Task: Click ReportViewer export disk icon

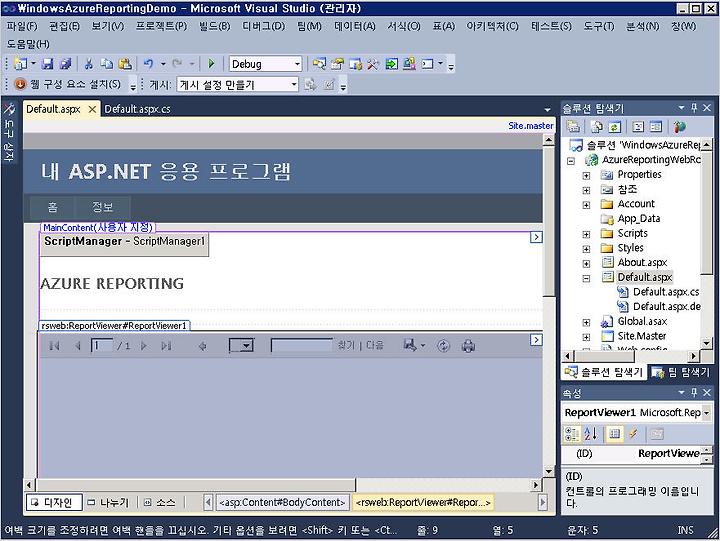Action: pyautogui.click(x=410, y=345)
